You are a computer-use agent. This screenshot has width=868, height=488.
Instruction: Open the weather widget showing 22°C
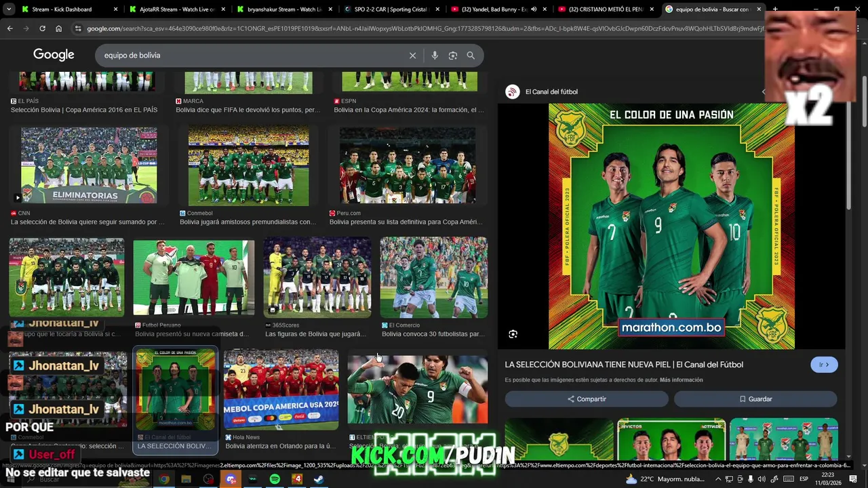click(x=665, y=479)
